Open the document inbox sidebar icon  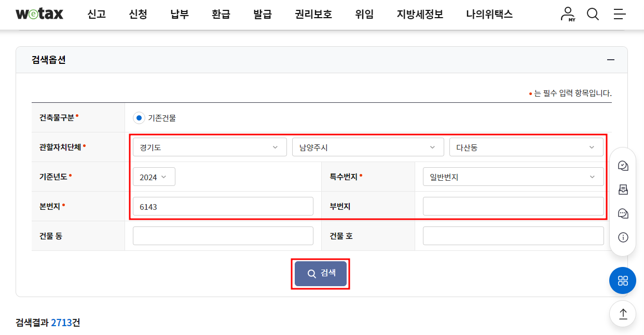pyautogui.click(x=623, y=190)
